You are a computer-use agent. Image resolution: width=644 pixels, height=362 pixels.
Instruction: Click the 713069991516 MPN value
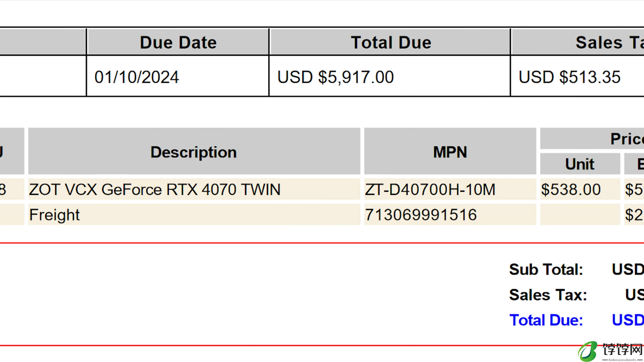point(421,215)
